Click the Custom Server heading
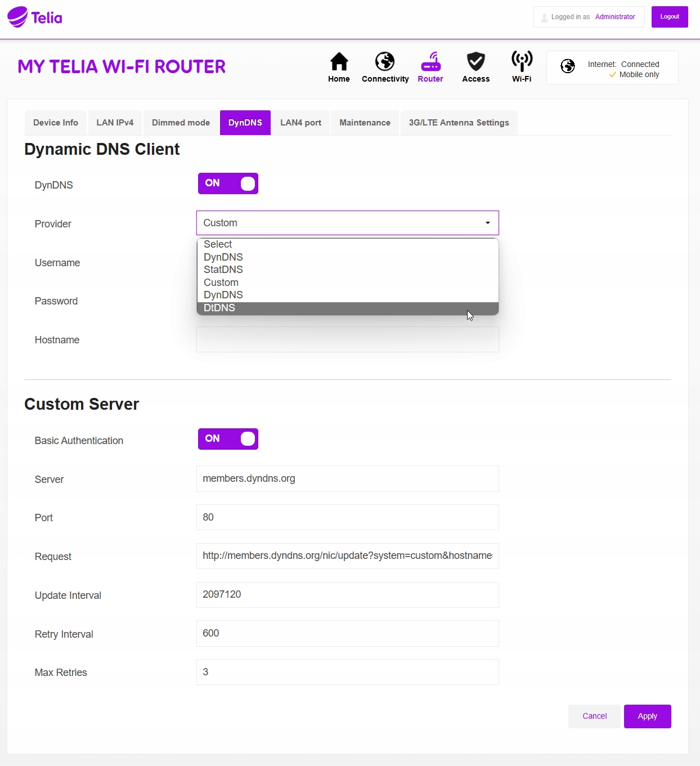Screen dimensions: 700x766 [82, 404]
